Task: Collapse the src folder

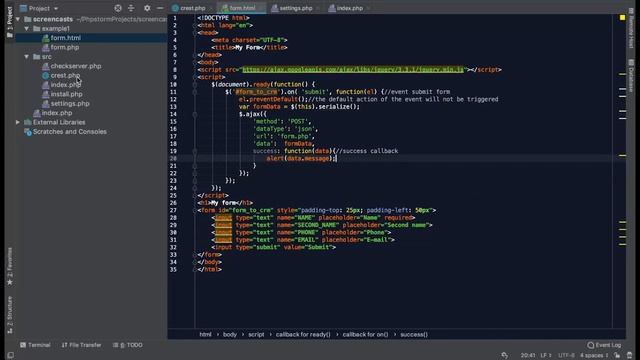Action: click(27, 57)
